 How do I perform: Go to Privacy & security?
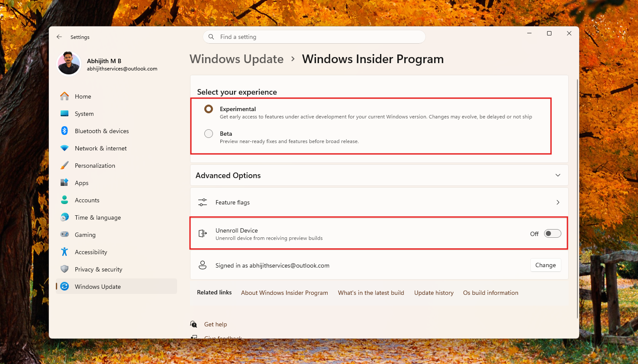click(x=116, y=269)
